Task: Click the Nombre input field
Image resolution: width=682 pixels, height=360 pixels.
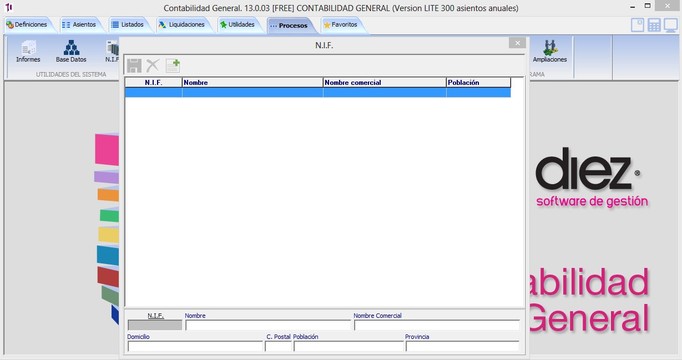Action: pos(268,325)
